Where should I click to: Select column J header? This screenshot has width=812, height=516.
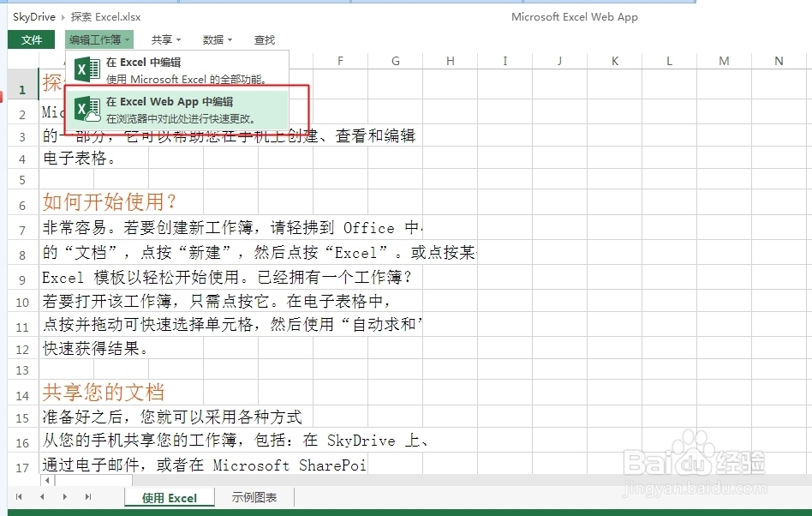pyautogui.click(x=560, y=61)
